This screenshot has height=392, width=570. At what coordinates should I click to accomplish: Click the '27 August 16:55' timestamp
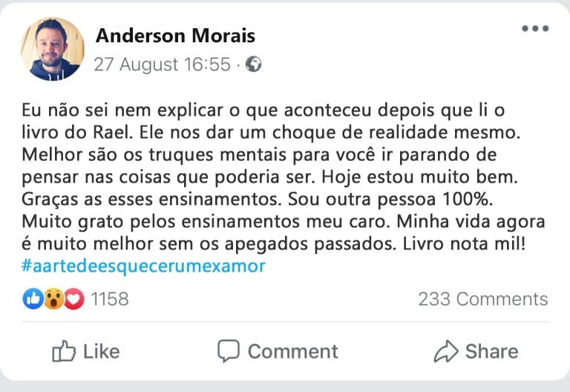pos(162,65)
